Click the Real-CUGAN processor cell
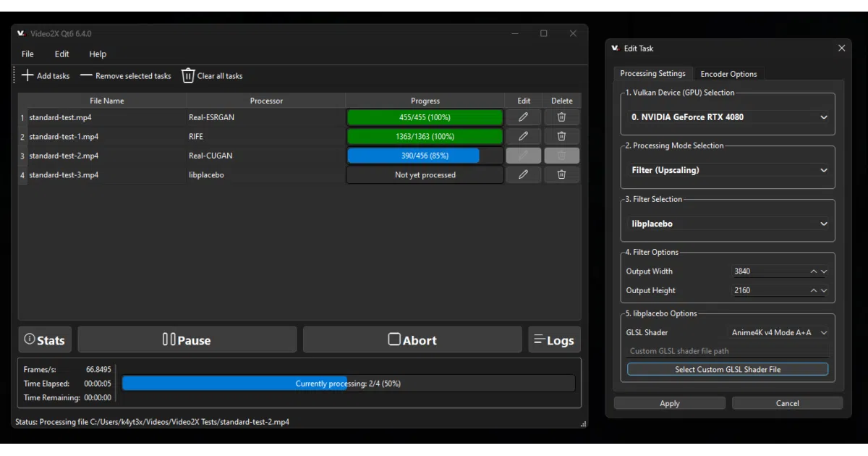This screenshot has height=456, width=868. point(266,156)
